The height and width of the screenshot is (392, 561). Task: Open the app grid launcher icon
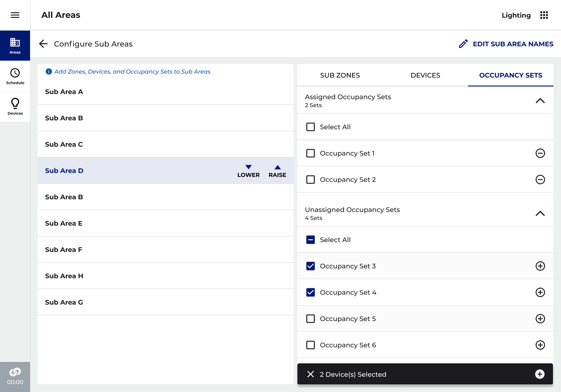point(544,15)
